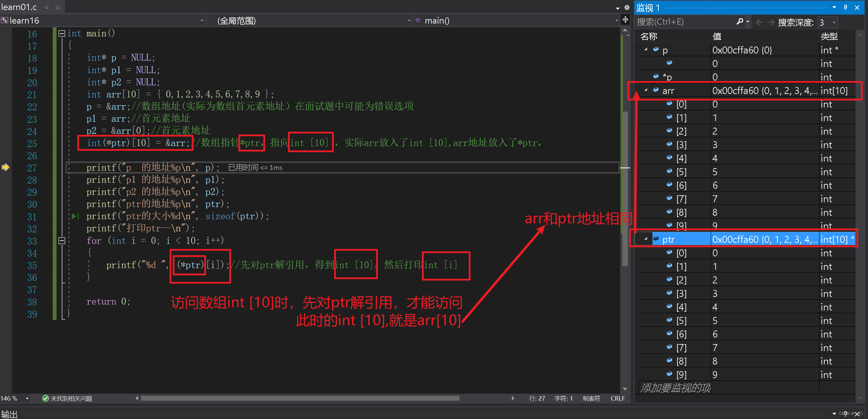Image resolution: width=868 pixels, height=419 pixels.
Task: Select ptr element [3] row
Action: tap(747, 293)
